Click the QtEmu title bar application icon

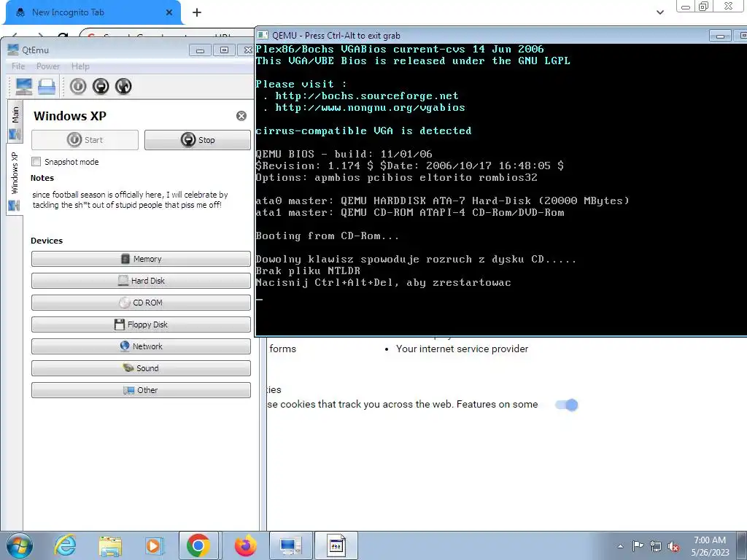13,50
